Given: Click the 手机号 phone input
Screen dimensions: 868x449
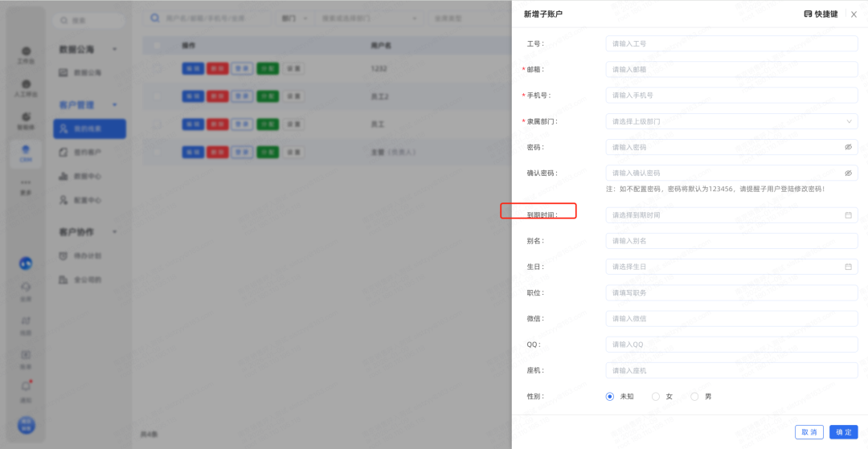Looking at the screenshot, I should [x=731, y=96].
